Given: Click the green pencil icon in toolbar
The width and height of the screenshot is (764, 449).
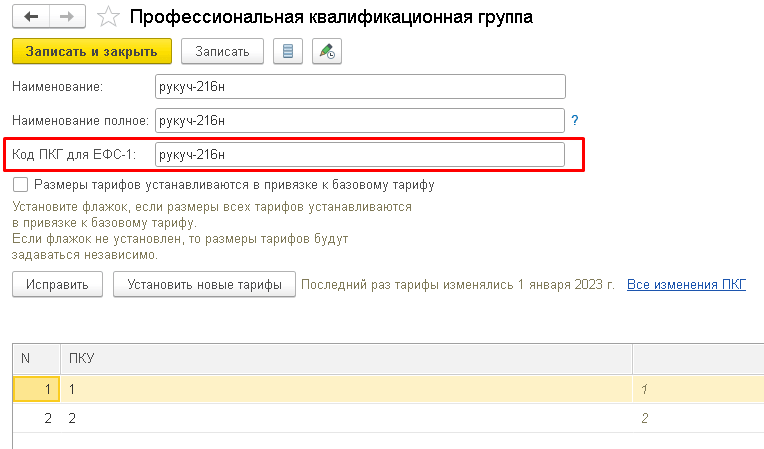Looking at the screenshot, I should [x=326, y=51].
